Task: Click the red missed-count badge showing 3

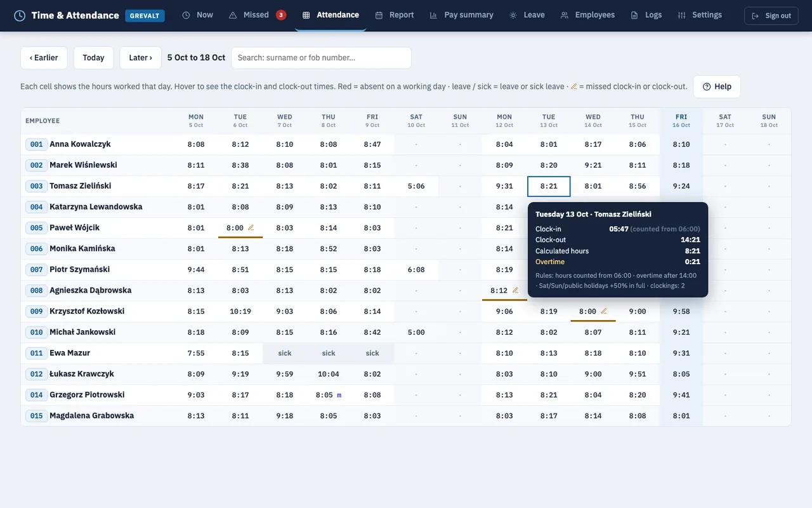Action: (281, 15)
